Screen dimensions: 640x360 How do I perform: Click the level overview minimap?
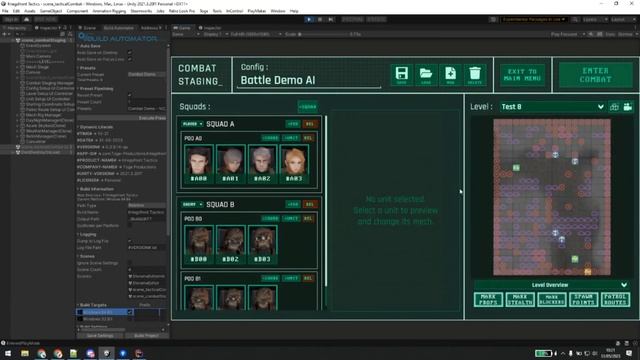click(x=552, y=197)
